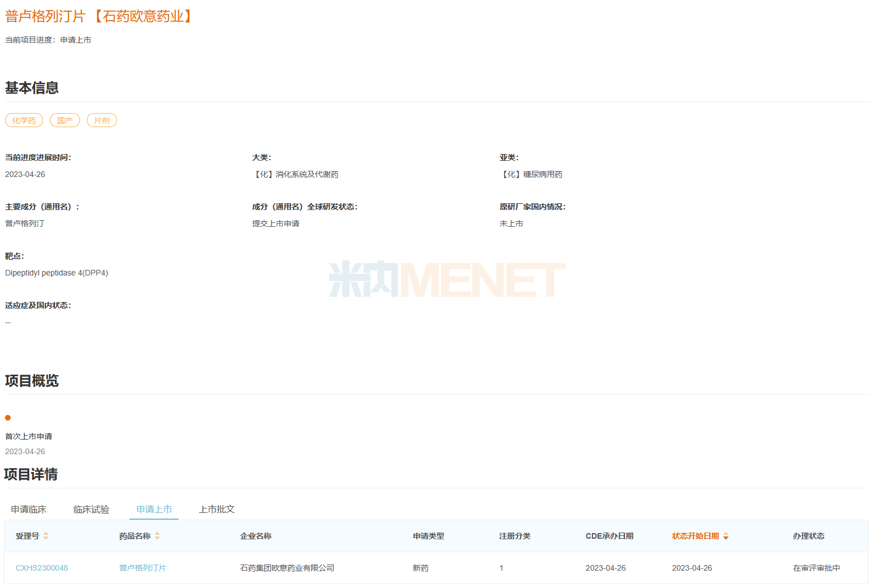Select the 国产 tag

tap(65, 120)
